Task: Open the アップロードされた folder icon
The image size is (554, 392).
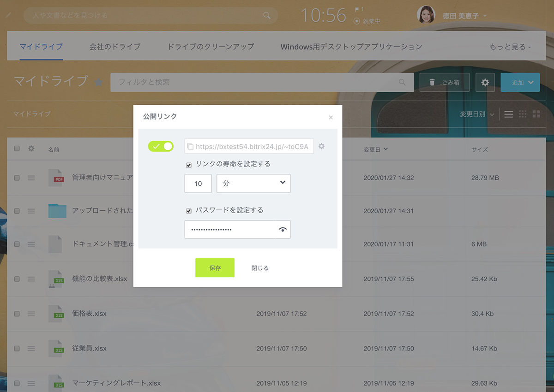Action: point(57,211)
